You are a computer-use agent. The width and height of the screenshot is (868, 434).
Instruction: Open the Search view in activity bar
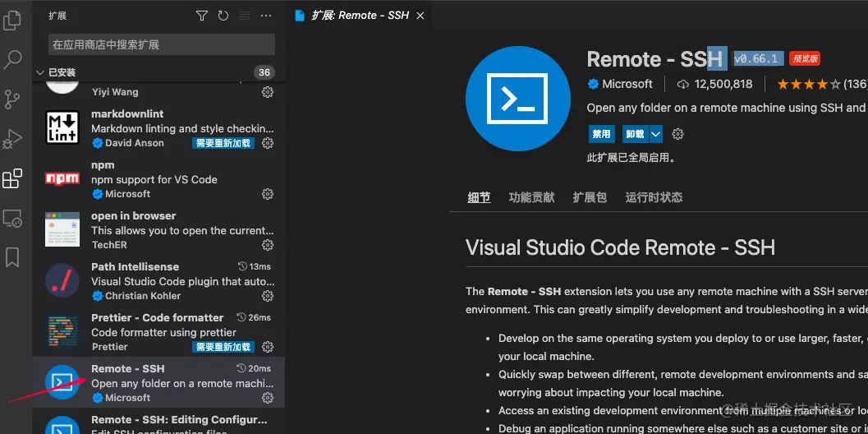click(x=12, y=60)
